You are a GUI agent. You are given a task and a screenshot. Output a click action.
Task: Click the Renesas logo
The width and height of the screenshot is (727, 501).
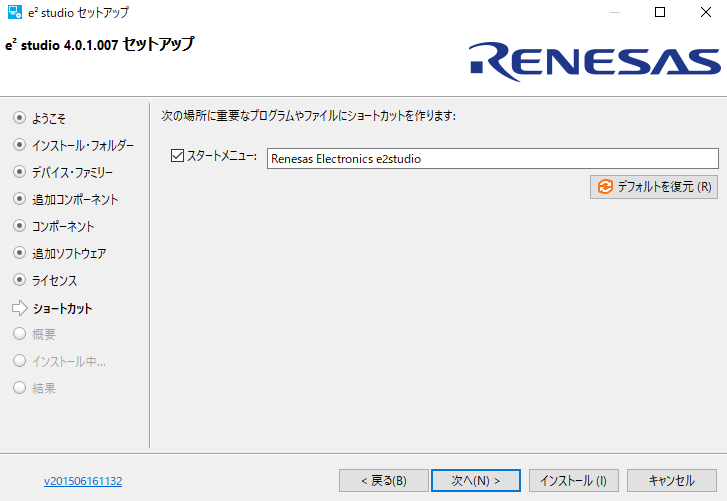tap(595, 61)
